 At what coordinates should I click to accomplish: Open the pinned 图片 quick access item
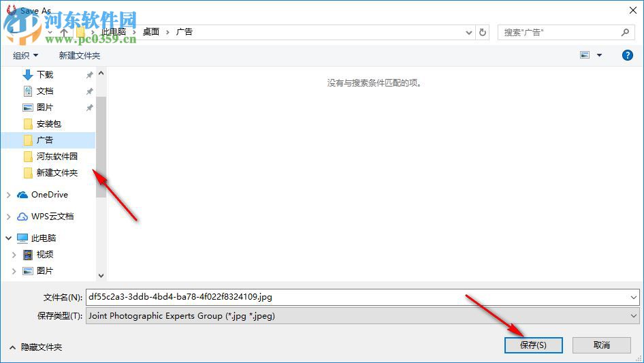[x=45, y=108]
